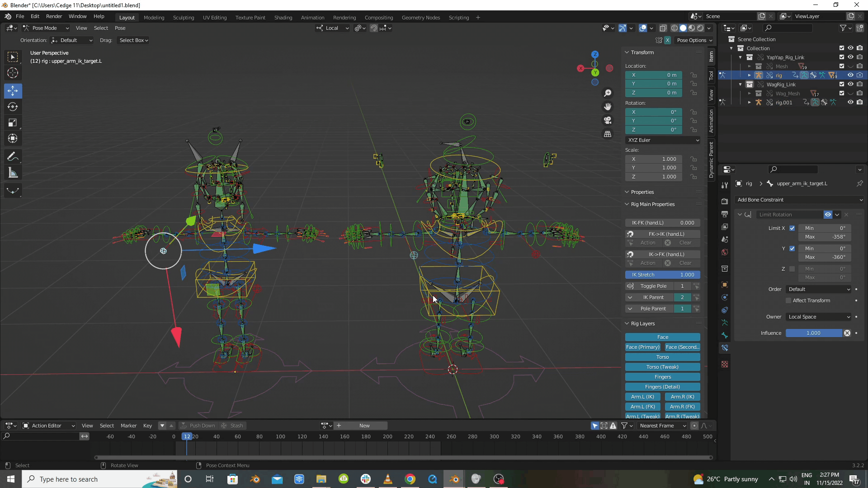
Task: Open Bone Constraint properties tab
Action: point(725,348)
